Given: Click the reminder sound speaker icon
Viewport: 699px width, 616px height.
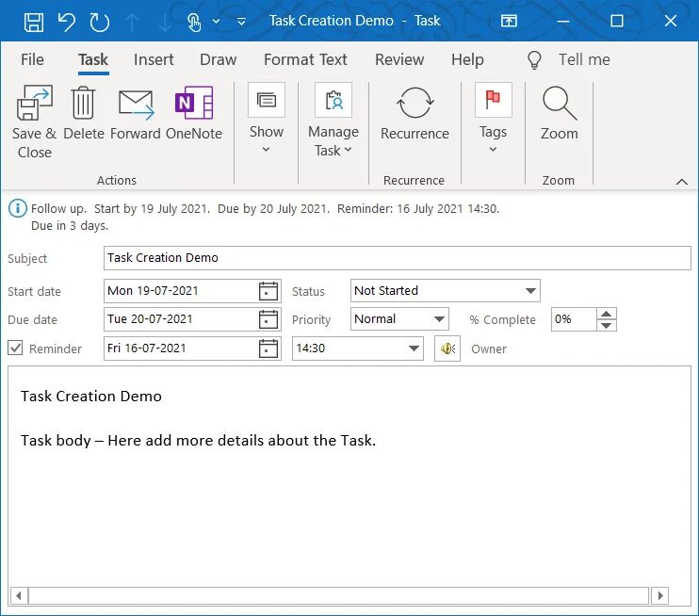Looking at the screenshot, I should click(447, 349).
